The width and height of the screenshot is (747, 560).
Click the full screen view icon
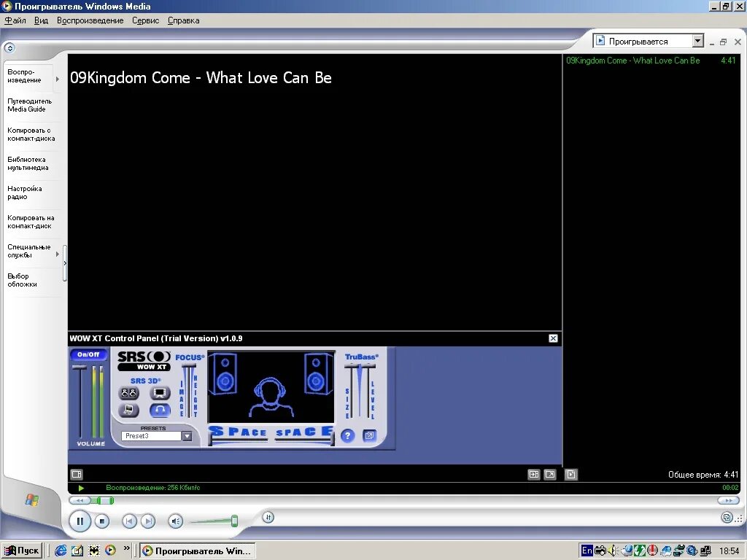[550, 474]
